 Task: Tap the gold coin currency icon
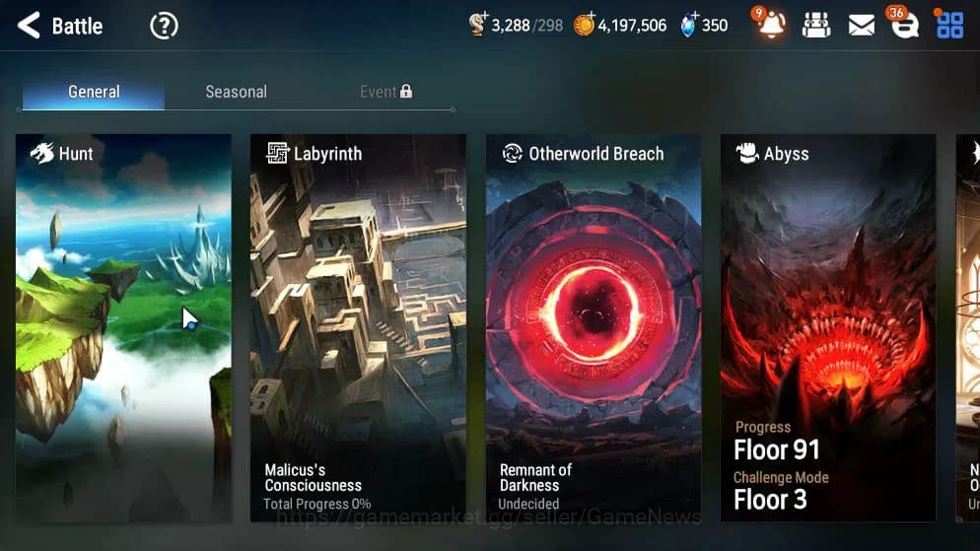[585, 25]
